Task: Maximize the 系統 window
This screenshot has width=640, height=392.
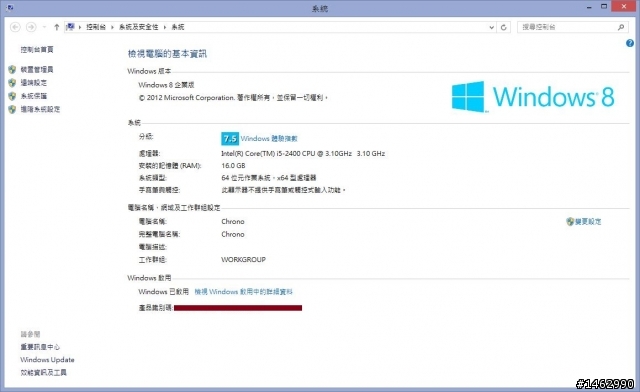Action: coord(604,7)
